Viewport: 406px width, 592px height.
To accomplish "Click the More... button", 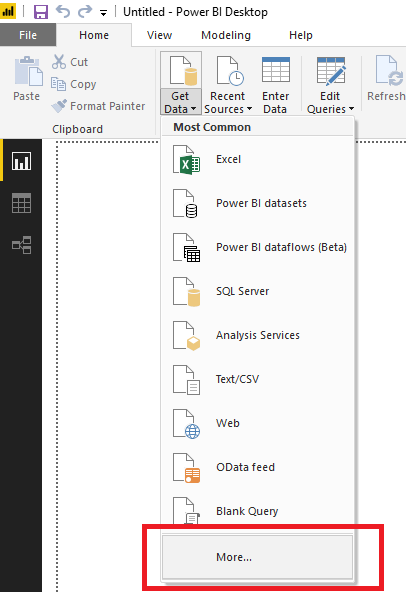I will click(258, 557).
